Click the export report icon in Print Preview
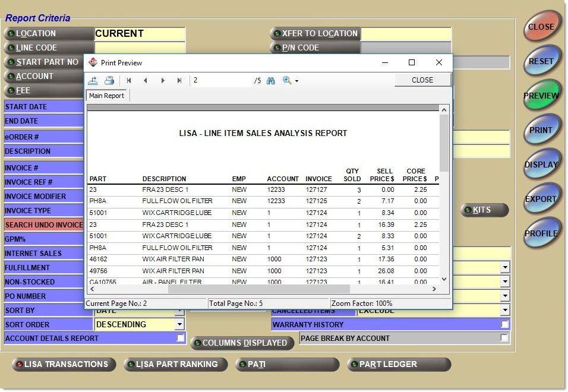 [93, 81]
